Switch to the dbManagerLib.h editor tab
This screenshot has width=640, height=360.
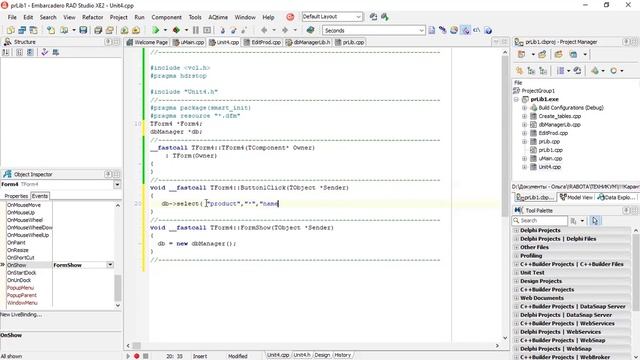pos(308,42)
